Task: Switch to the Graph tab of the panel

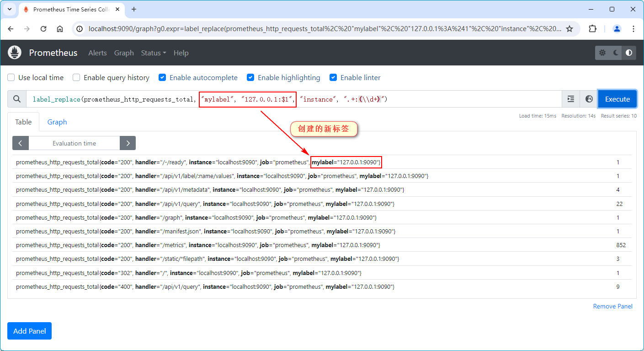Action: click(57, 122)
